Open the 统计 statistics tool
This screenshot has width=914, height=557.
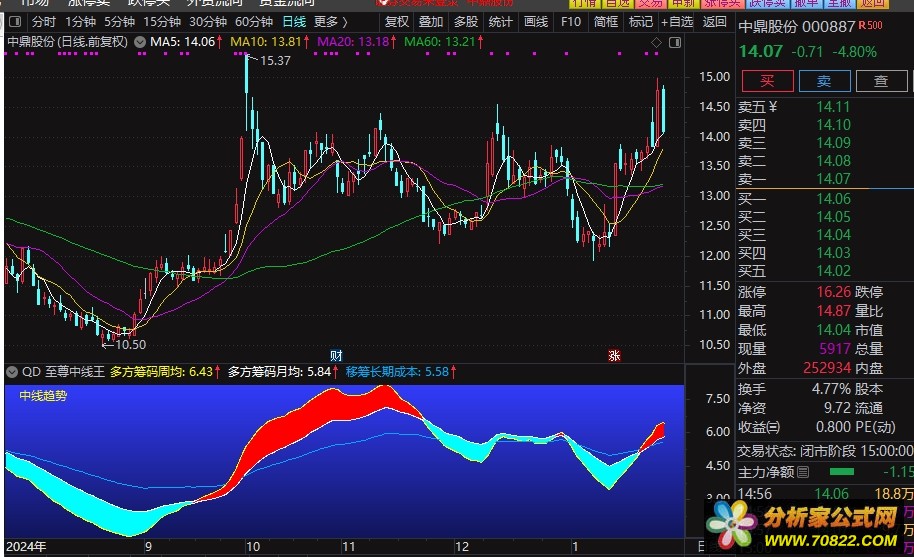click(x=501, y=22)
